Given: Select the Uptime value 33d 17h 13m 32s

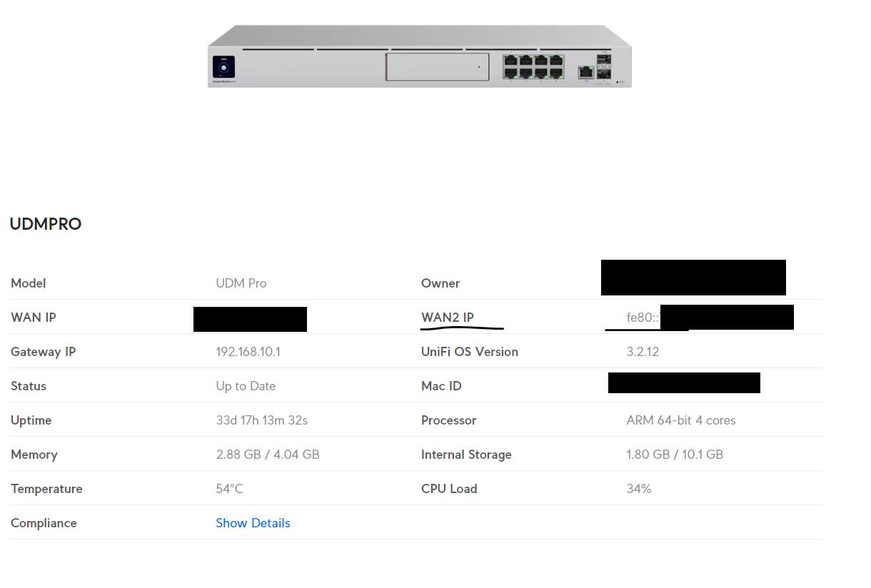Looking at the screenshot, I should coord(262,420).
